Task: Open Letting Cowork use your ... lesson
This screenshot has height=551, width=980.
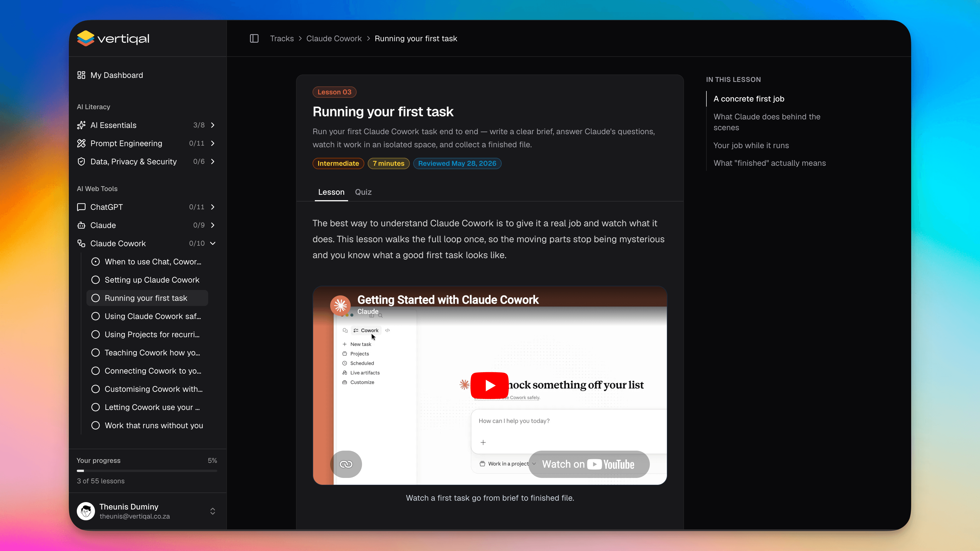Action: tap(152, 407)
